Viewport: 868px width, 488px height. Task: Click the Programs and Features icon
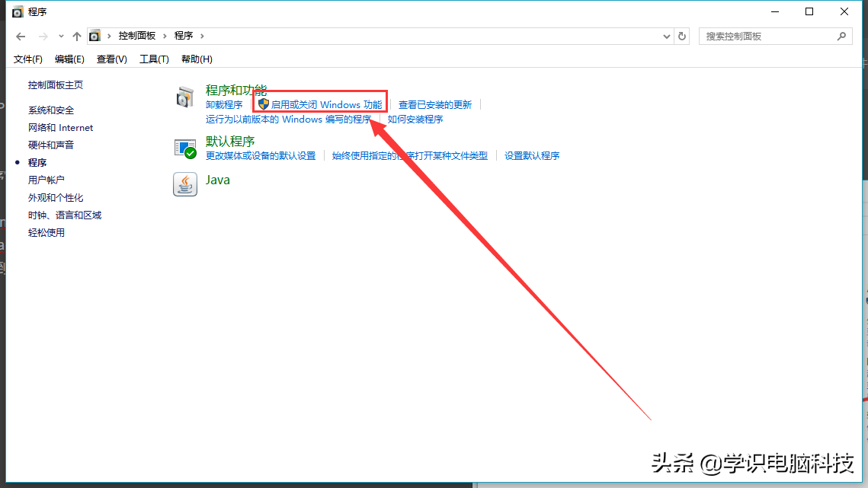185,97
